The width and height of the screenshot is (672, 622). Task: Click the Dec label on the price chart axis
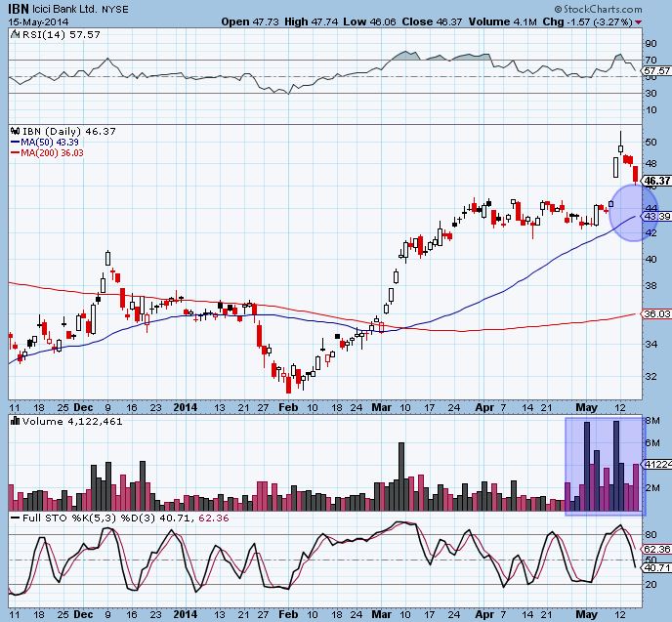tap(83, 407)
